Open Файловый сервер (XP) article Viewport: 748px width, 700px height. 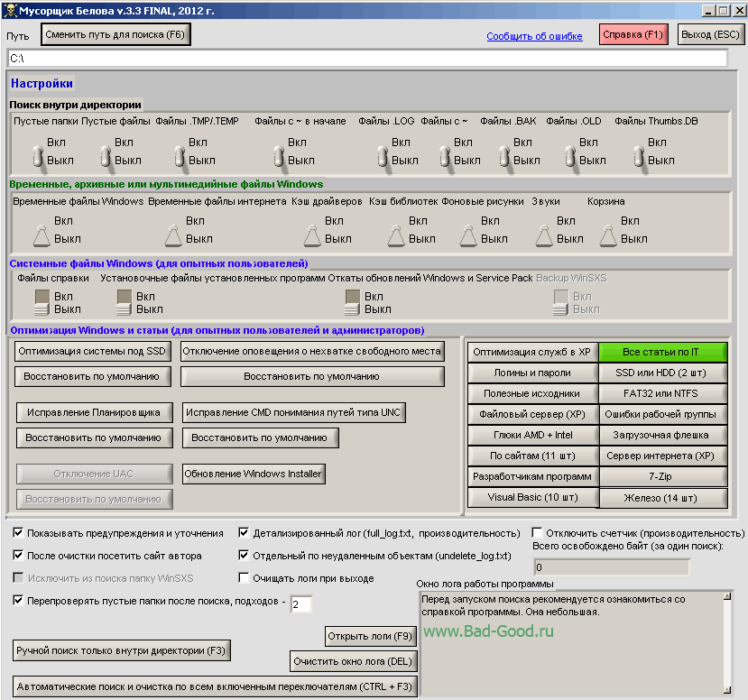[532, 414]
